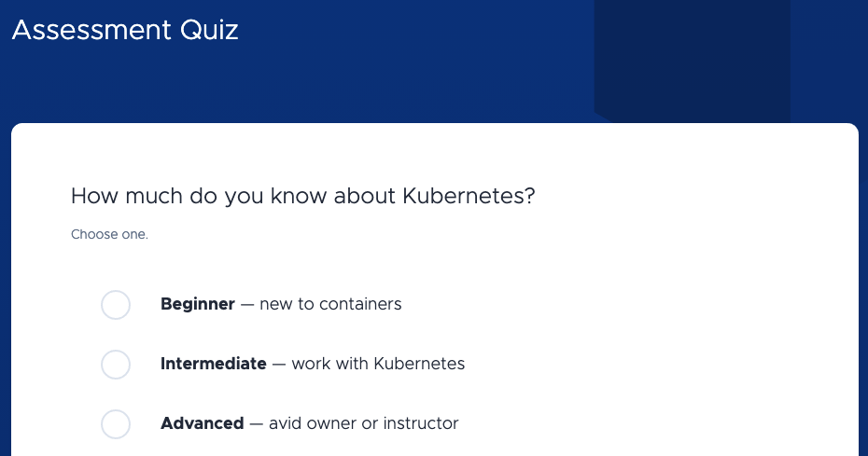The height and width of the screenshot is (456, 868).
Task: Click the bold Beginner label text
Action: click(x=198, y=305)
